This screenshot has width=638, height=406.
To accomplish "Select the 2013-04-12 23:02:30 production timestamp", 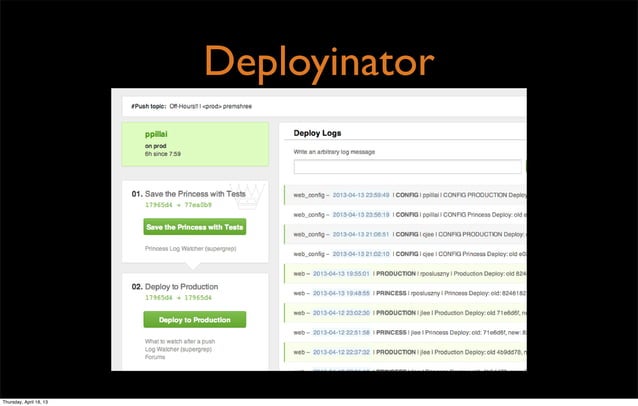I will pyautogui.click(x=341, y=313).
